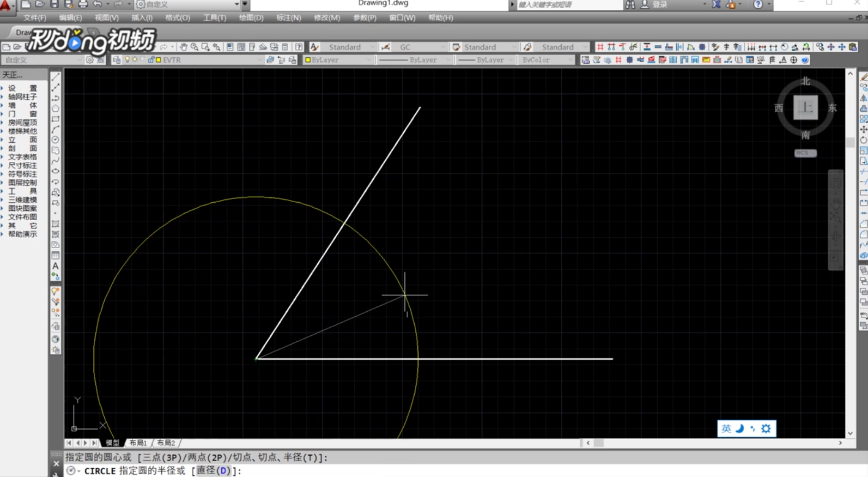Select the Rectangle draw tool
Screen dimensions: 868x477
coord(55,119)
